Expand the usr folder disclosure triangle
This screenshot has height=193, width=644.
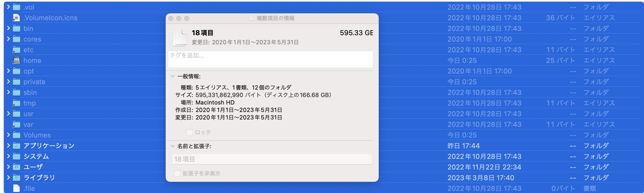point(8,114)
